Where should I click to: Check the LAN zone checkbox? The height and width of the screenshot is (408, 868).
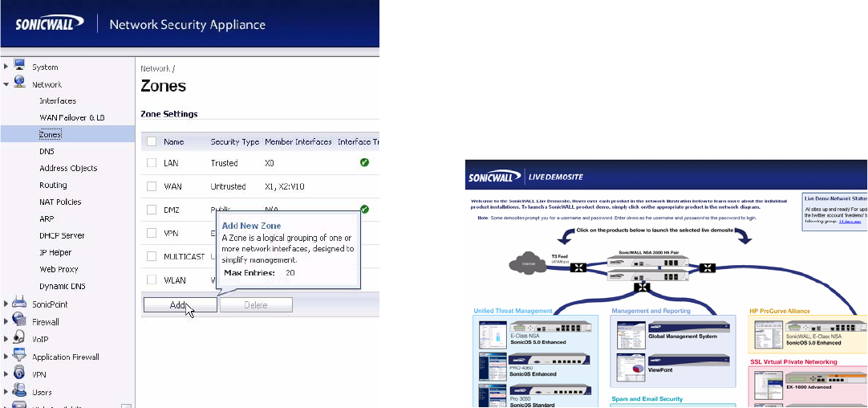click(x=152, y=163)
